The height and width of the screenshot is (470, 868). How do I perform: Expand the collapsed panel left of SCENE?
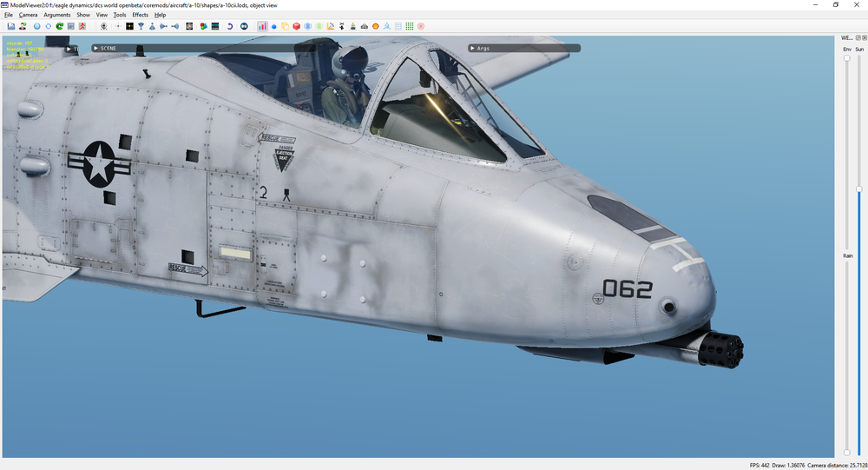pyautogui.click(x=73, y=49)
